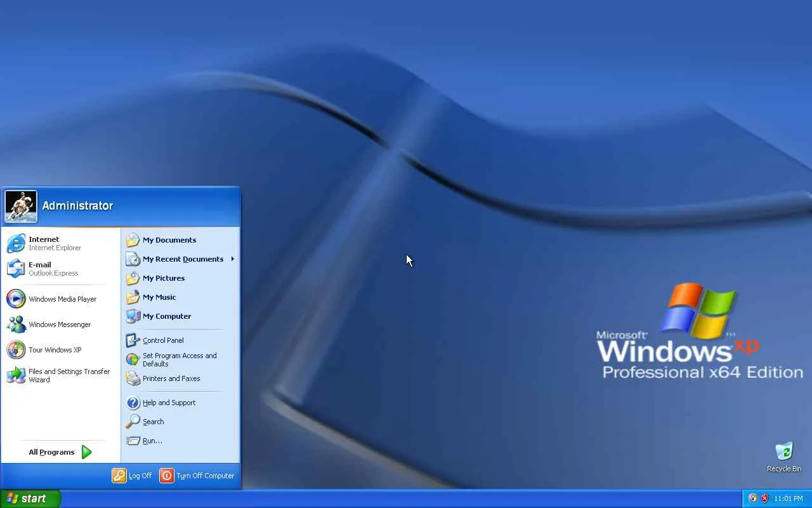Open Search from the Start menu

coord(180,422)
